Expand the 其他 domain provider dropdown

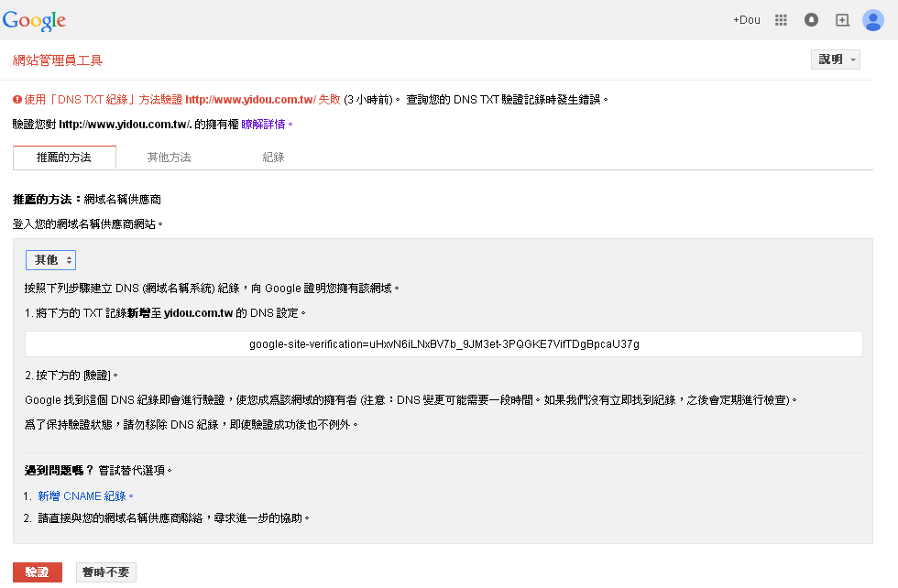coord(50,260)
